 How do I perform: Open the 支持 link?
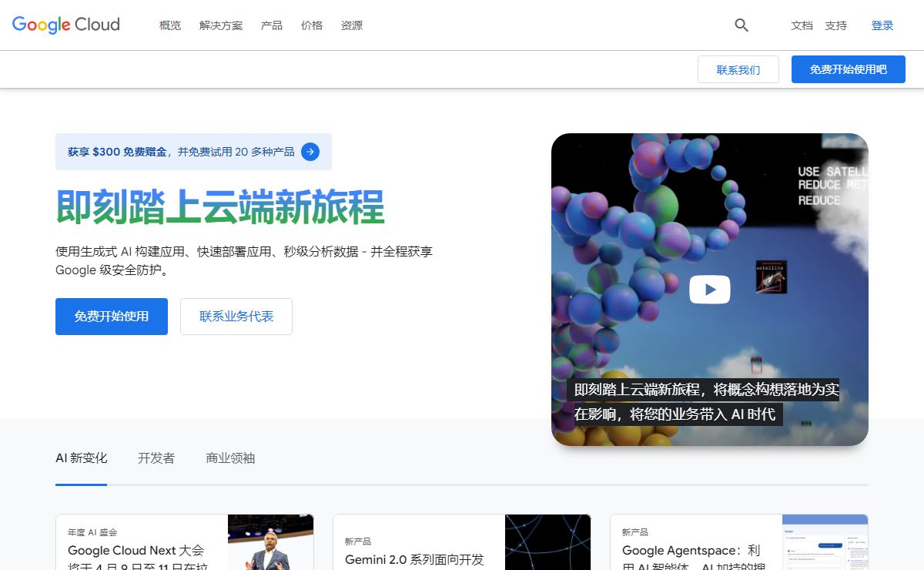[x=835, y=25]
